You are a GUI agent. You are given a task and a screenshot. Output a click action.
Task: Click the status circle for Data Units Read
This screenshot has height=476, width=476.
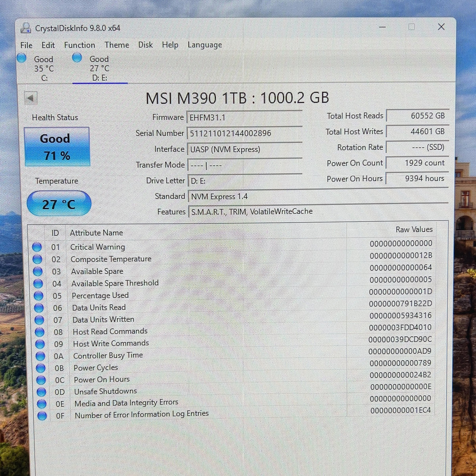(39, 308)
